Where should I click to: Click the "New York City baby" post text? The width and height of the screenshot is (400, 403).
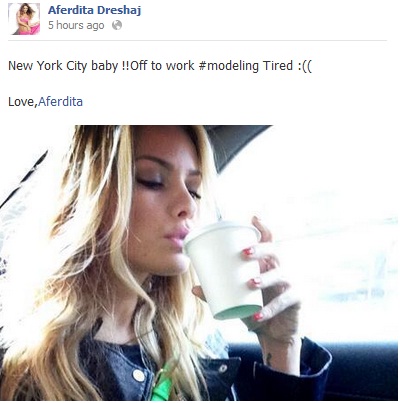point(63,66)
